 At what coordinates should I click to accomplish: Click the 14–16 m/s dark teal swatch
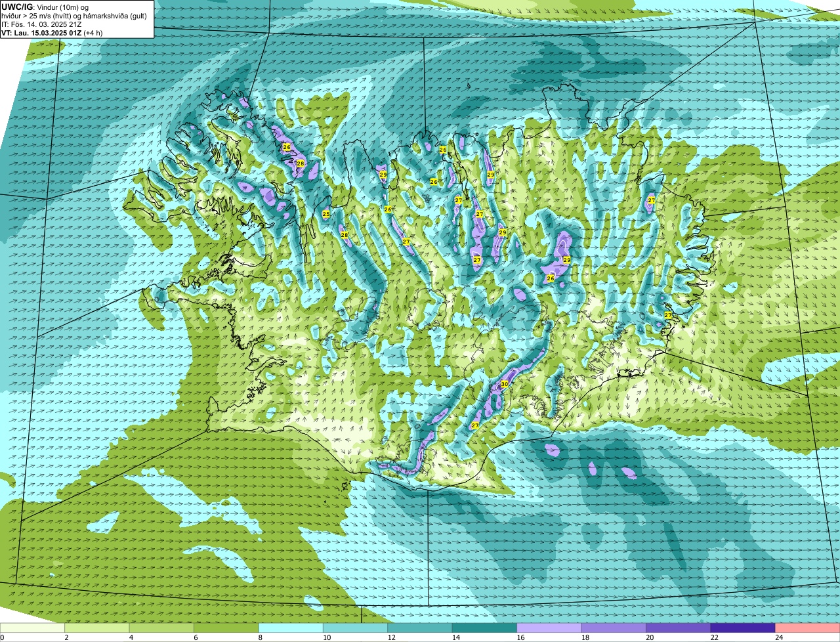486,628
